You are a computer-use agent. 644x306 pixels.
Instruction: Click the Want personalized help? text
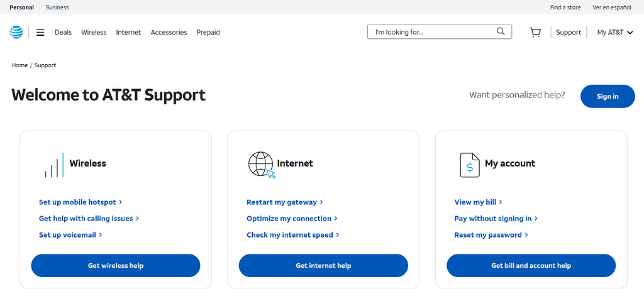tap(517, 95)
